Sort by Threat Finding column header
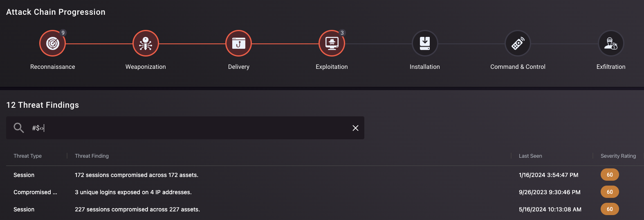The width and height of the screenshot is (644, 220). point(92,156)
